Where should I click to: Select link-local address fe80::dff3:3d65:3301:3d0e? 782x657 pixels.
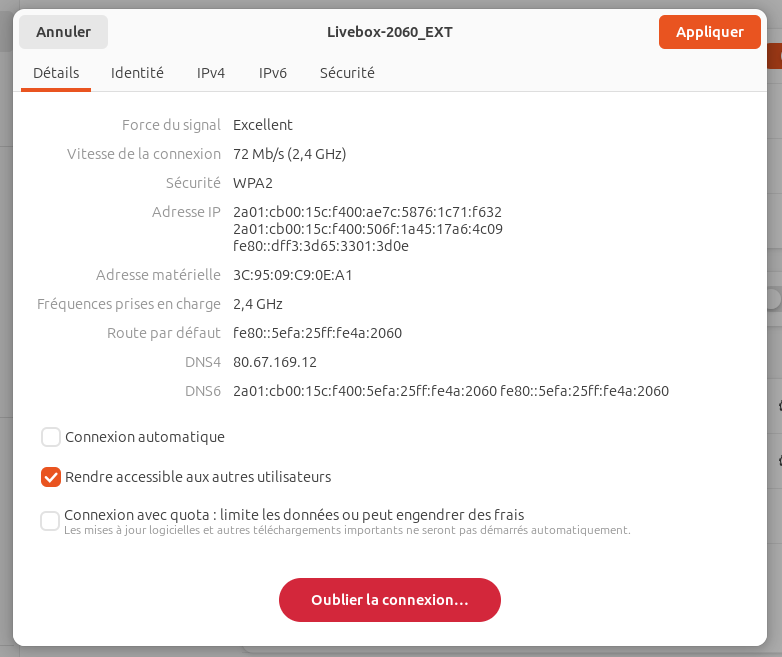[x=321, y=246]
